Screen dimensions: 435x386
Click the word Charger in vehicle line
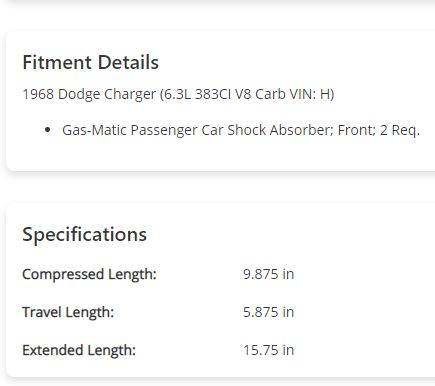tap(130, 94)
